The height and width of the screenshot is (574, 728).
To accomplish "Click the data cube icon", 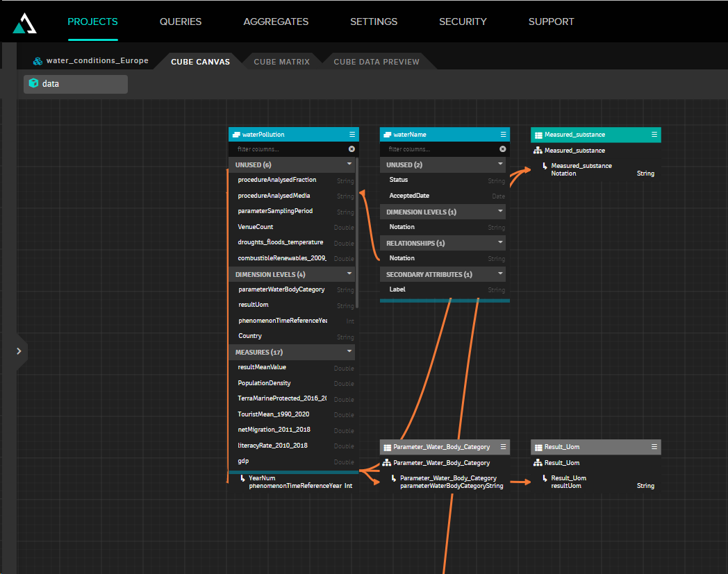I will (x=33, y=83).
